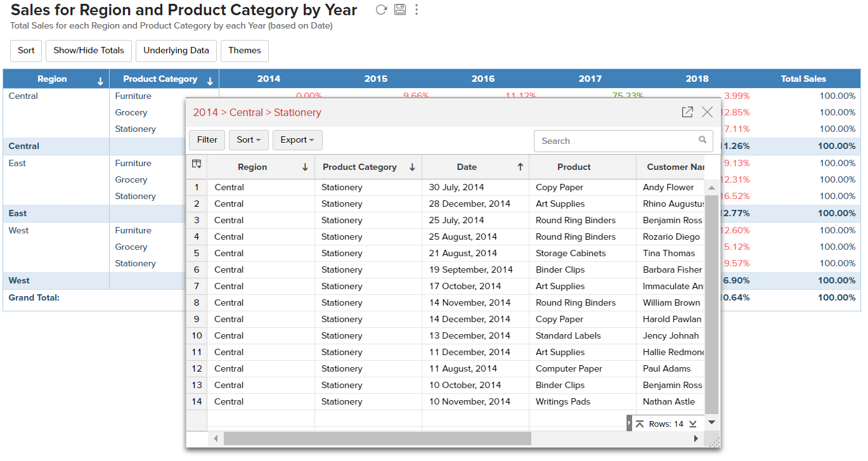The width and height of the screenshot is (868, 461).
Task: Open the Sort dropdown in the popup
Action: pyautogui.click(x=249, y=140)
